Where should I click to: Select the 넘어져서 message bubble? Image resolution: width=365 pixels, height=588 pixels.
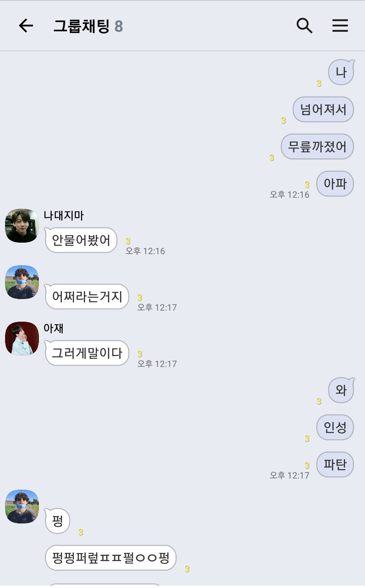323,109
